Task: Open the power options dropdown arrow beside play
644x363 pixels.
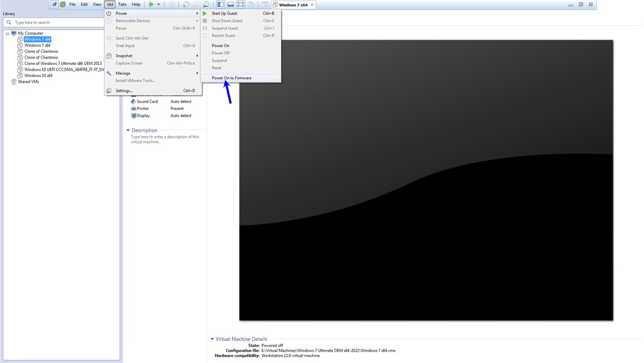Action: click(158, 4)
